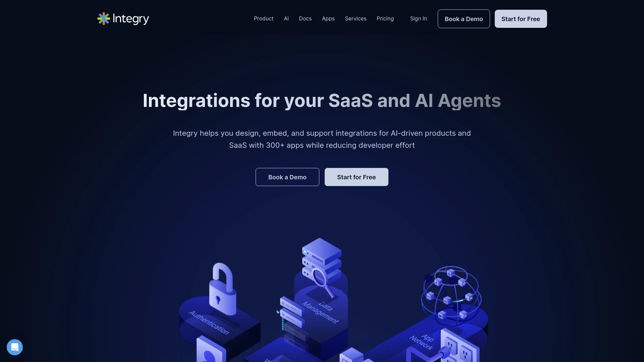Expand the Services menu options
The width and height of the screenshot is (644, 362).
tap(356, 18)
